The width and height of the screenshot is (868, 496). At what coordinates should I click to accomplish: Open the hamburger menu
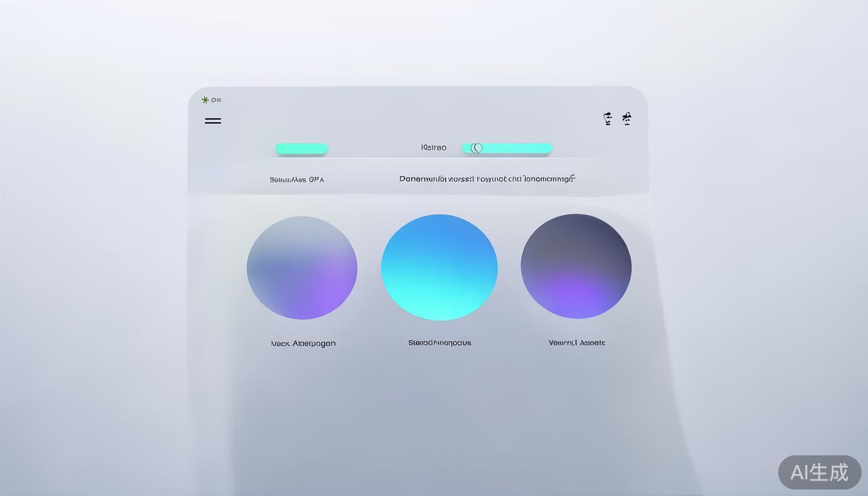[x=213, y=121]
